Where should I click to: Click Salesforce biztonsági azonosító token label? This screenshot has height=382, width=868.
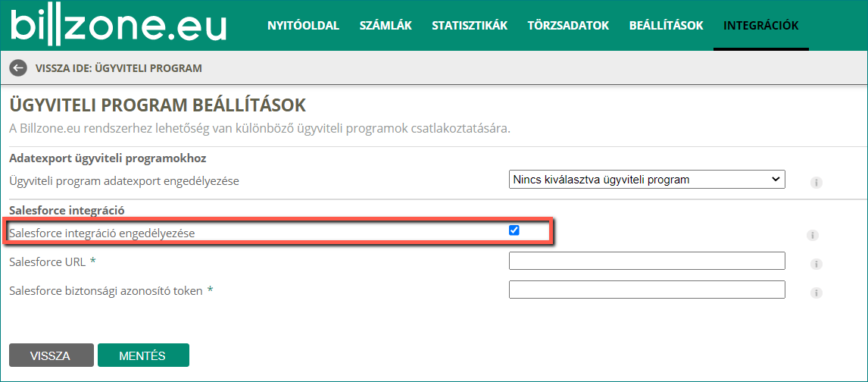[x=106, y=290]
